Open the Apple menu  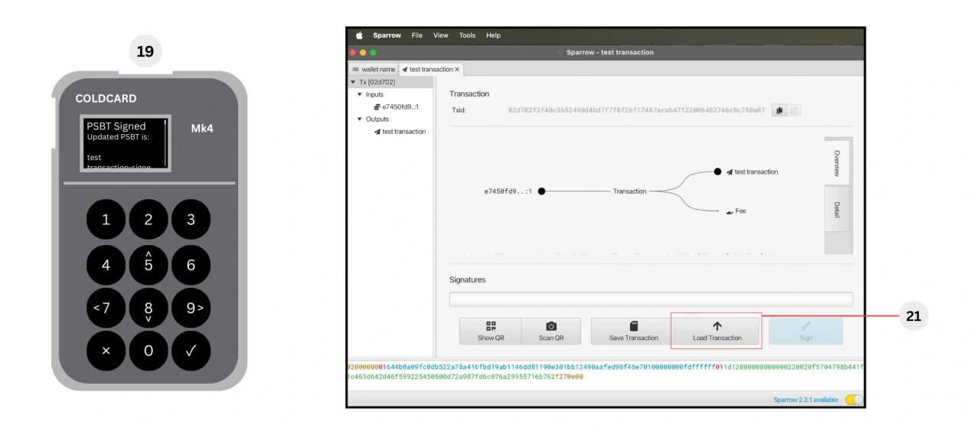(x=359, y=35)
